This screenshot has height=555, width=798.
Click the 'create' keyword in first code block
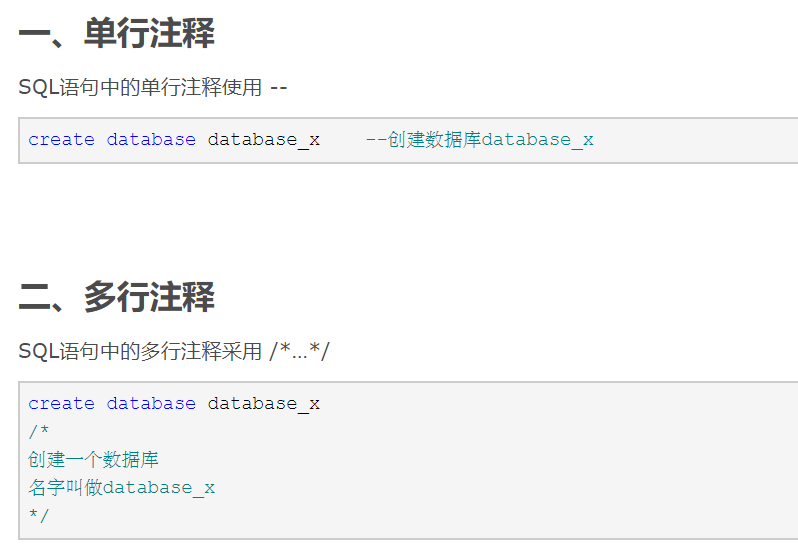[62, 139]
